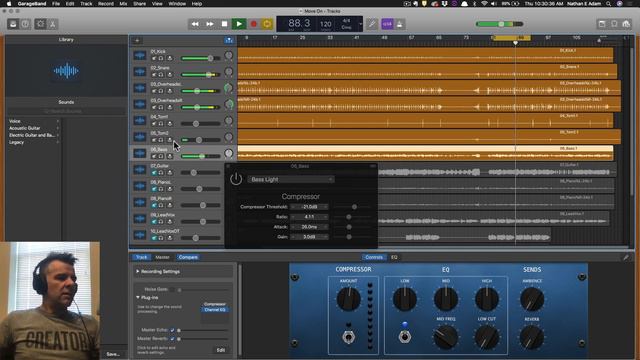
Task: Click the Fast Forward transport button
Action: pyautogui.click(x=210, y=24)
